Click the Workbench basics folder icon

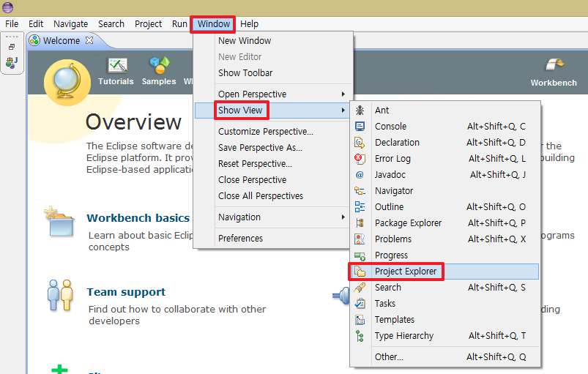(x=59, y=222)
